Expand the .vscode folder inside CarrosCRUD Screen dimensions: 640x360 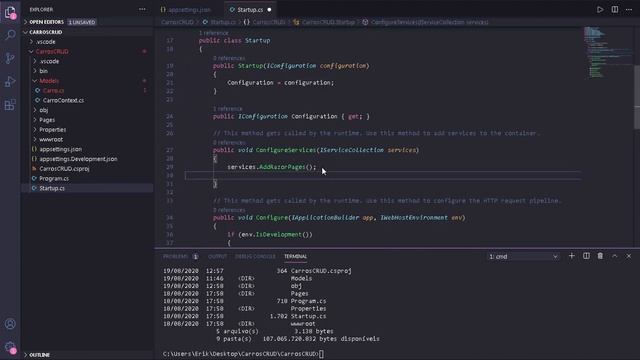pyautogui.click(x=87, y=61)
